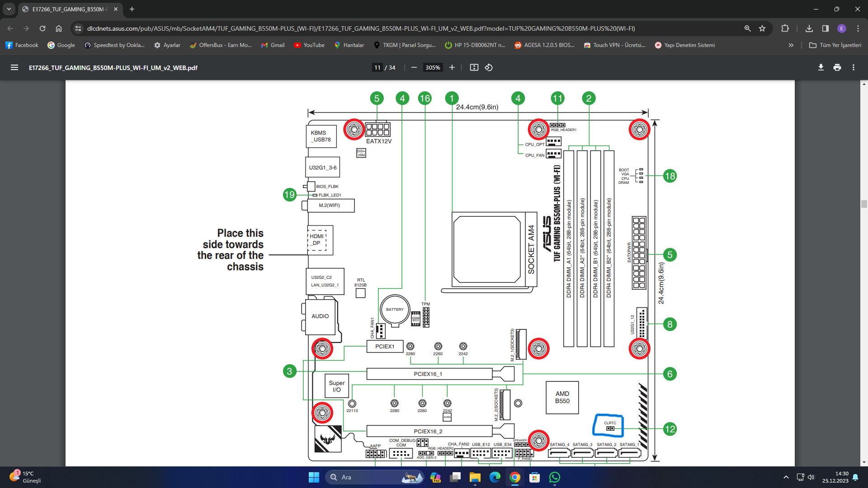Image resolution: width=868 pixels, height=488 pixels.
Task: Open PDF viewer more actions menu
Action: 854,67
